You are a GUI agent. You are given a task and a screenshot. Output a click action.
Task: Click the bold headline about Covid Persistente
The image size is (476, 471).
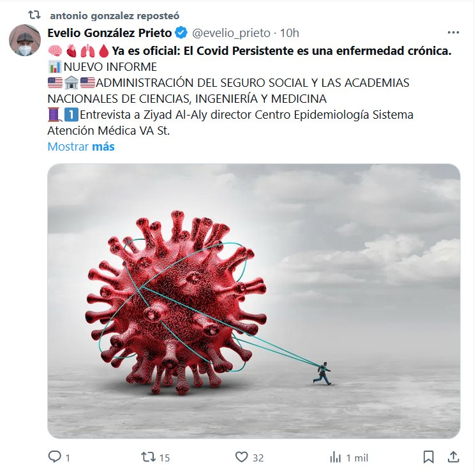[x=282, y=50]
